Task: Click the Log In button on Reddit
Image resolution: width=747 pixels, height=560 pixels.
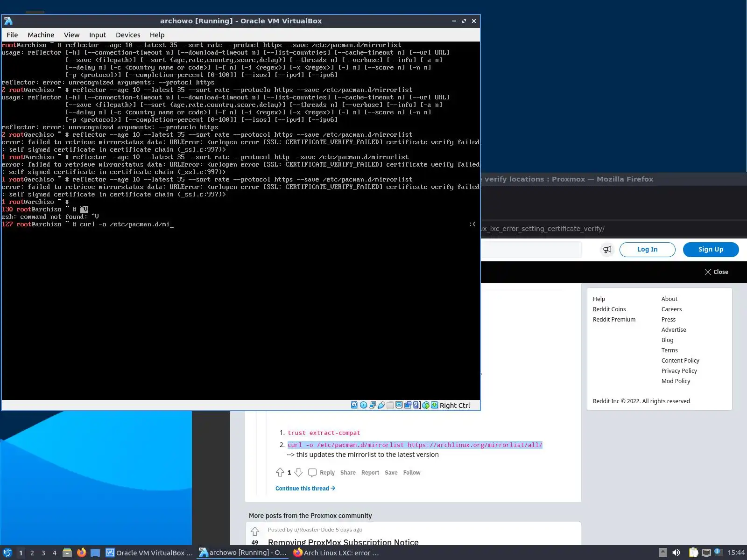Action: (647, 250)
